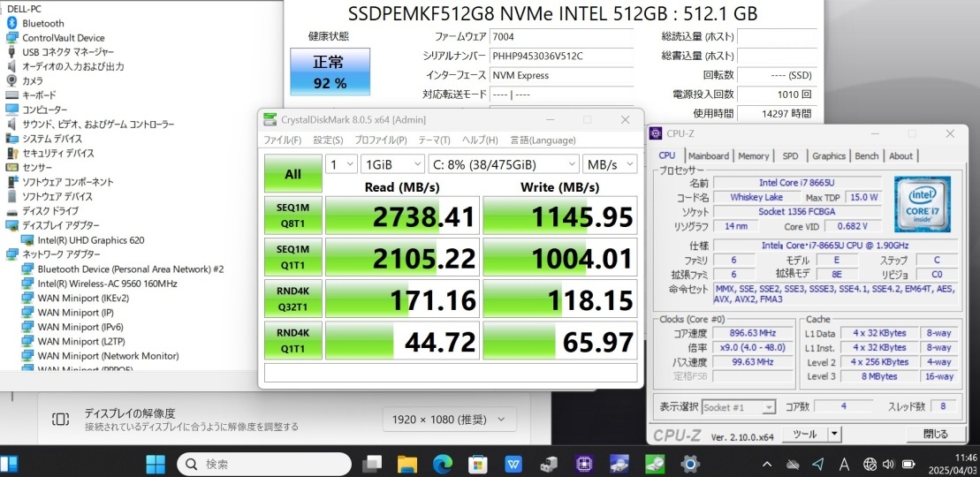Select the ネットワーク アダプター icon

[11, 254]
